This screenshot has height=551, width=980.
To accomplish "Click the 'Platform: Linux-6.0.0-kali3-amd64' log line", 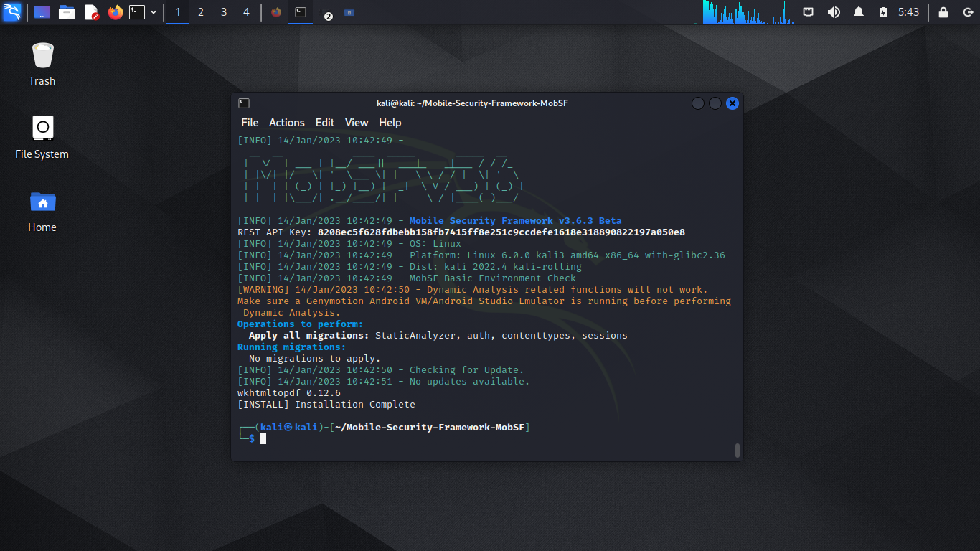I will click(x=481, y=255).
